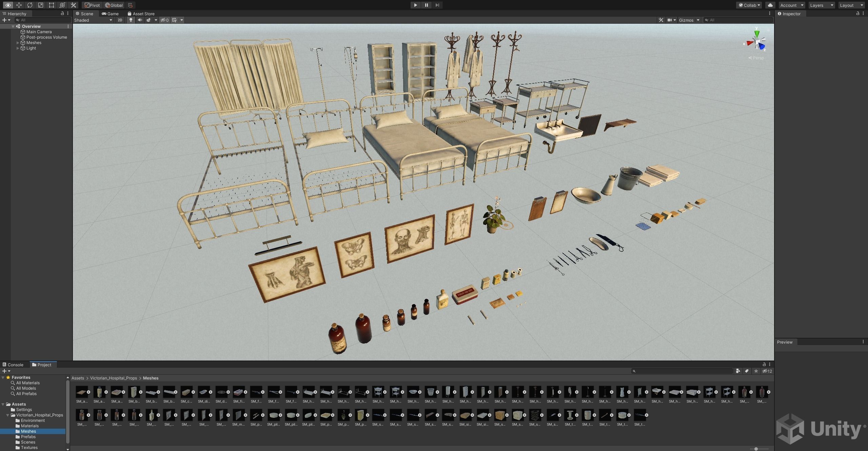Open grid settings dropdown arrow

point(182,20)
